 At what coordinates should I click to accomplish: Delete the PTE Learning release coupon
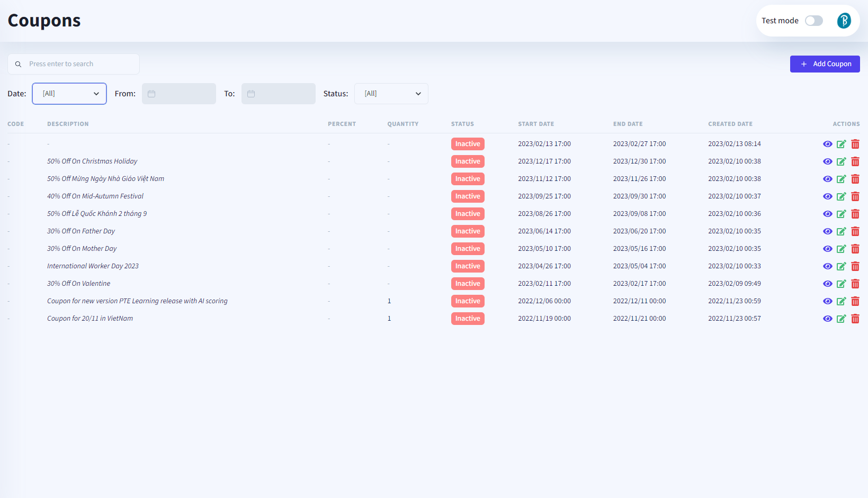pyautogui.click(x=855, y=301)
